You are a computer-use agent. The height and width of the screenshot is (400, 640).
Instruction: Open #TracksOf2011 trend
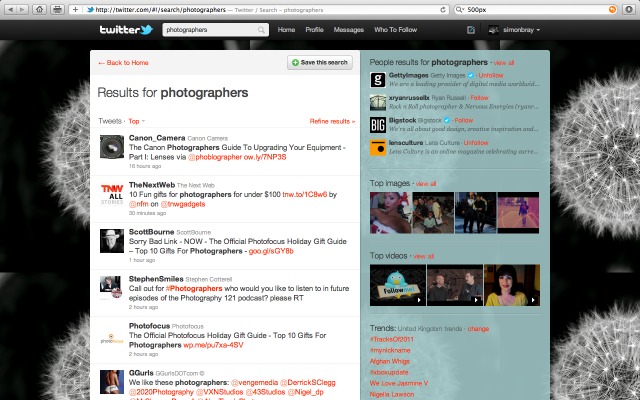click(x=392, y=339)
